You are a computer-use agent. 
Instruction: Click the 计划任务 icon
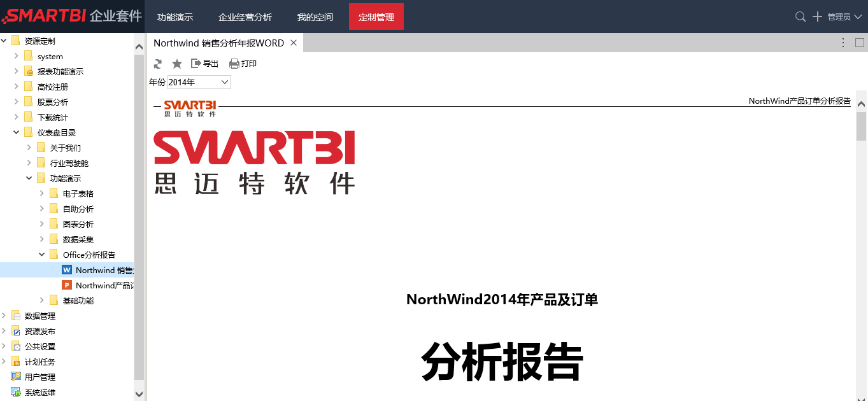(x=16, y=362)
